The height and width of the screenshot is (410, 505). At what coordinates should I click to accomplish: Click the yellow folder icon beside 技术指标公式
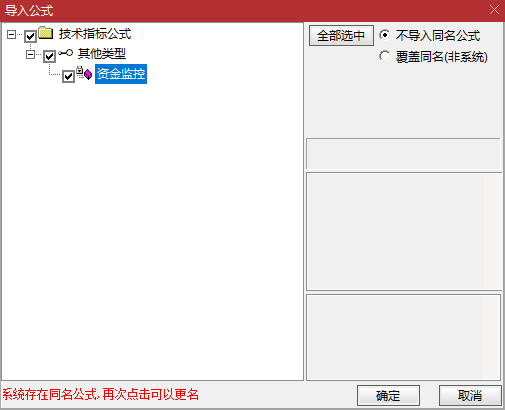[x=46, y=33]
